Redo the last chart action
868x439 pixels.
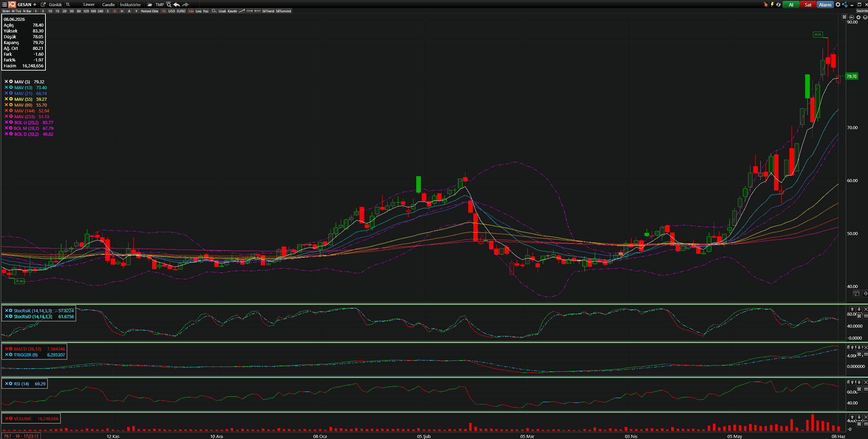185,4
